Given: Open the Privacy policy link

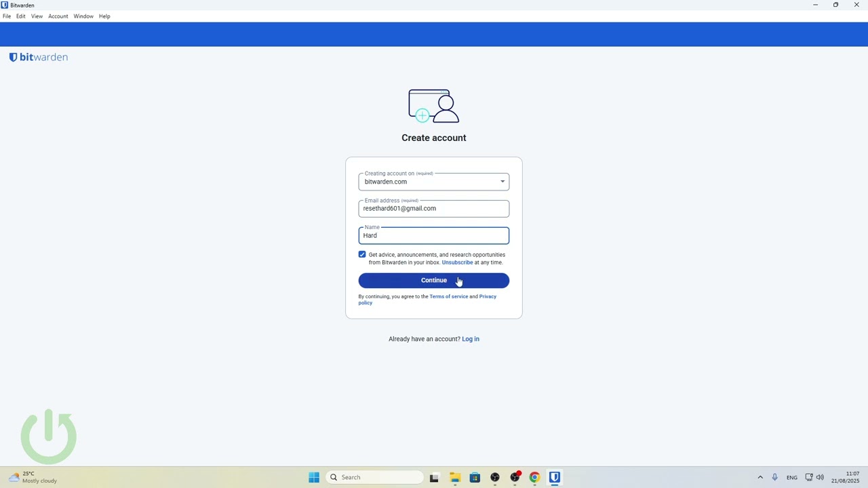Looking at the screenshot, I should tap(488, 297).
